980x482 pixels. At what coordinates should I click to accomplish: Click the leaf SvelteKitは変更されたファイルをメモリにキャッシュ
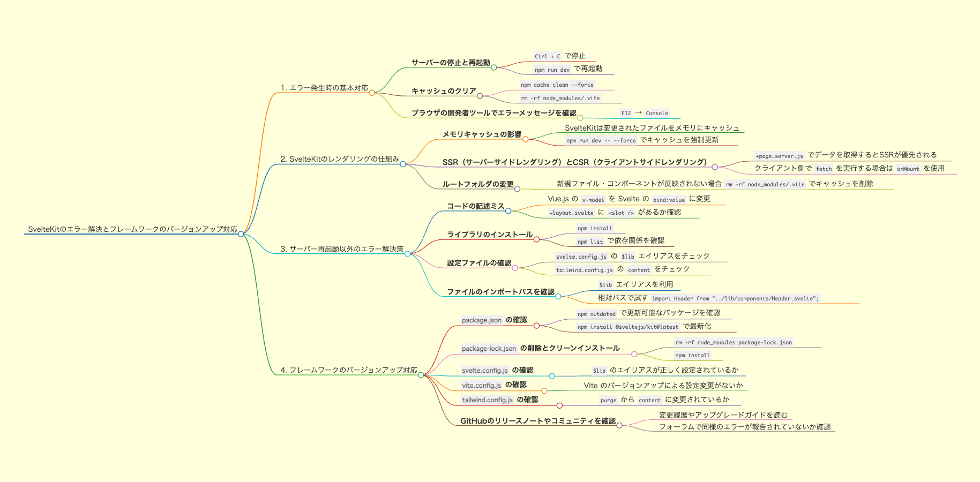pyautogui.click(x=652, y=128)
